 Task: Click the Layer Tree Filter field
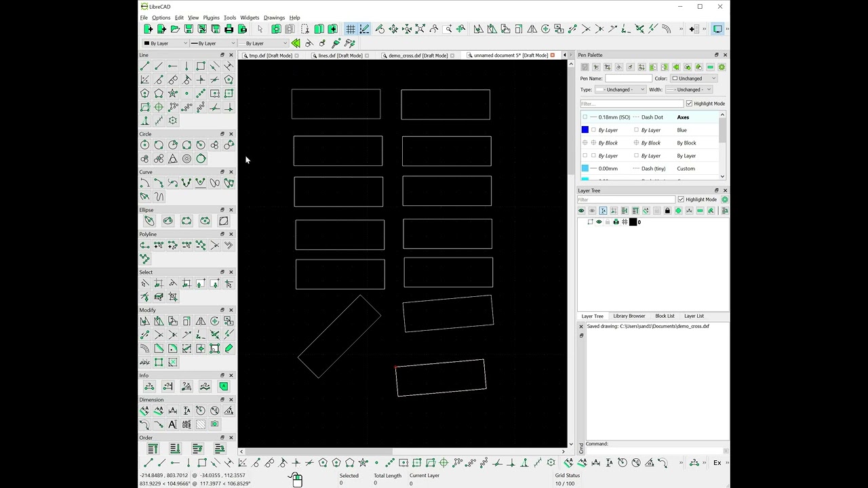626,200
